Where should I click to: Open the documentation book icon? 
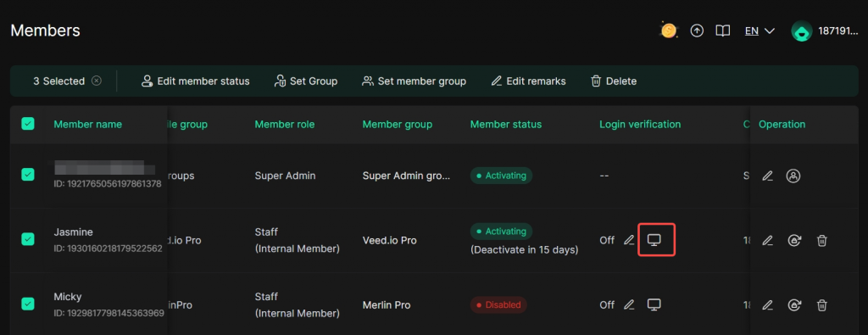click(722, 31)
